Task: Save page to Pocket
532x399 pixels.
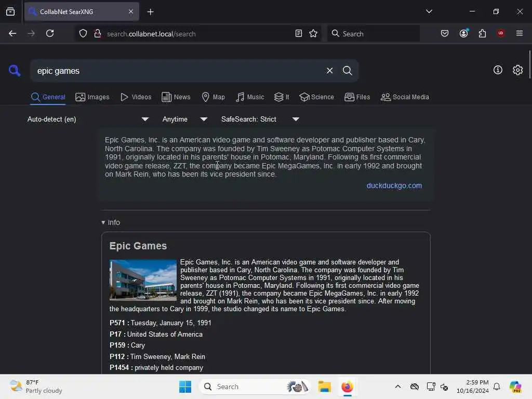Action: point(445,33)
